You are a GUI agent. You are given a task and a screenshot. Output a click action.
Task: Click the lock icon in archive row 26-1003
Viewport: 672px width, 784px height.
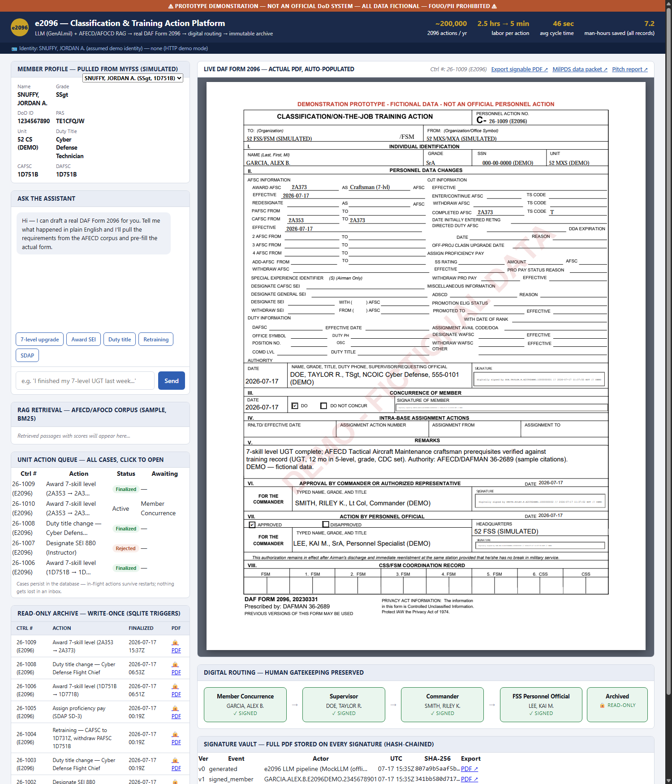pyautogui.click(x=175, y=760)
